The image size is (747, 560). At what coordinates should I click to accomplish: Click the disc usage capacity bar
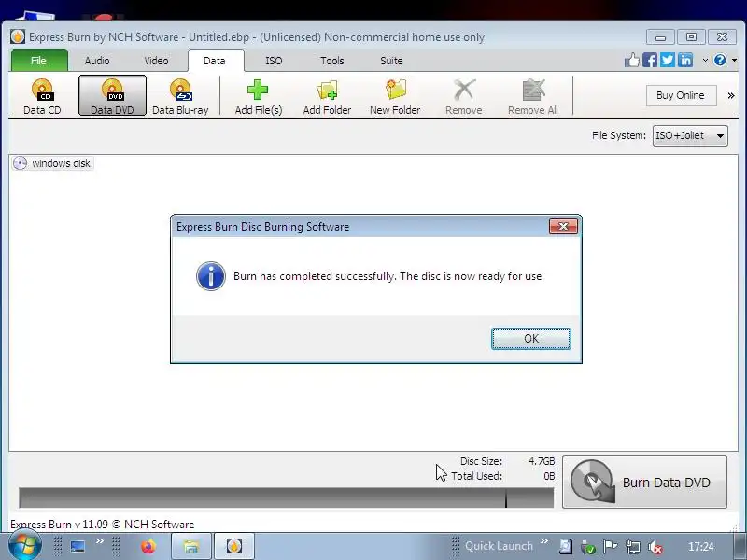(x=287, y=497)
